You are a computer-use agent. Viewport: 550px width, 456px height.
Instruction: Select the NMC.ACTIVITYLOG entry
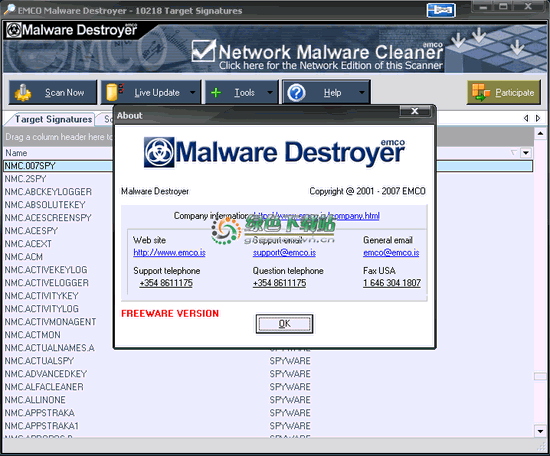point(41,309)
